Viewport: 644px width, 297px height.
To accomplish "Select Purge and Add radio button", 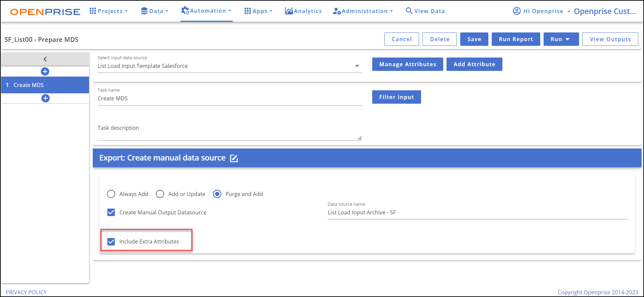I will [217, 194].
